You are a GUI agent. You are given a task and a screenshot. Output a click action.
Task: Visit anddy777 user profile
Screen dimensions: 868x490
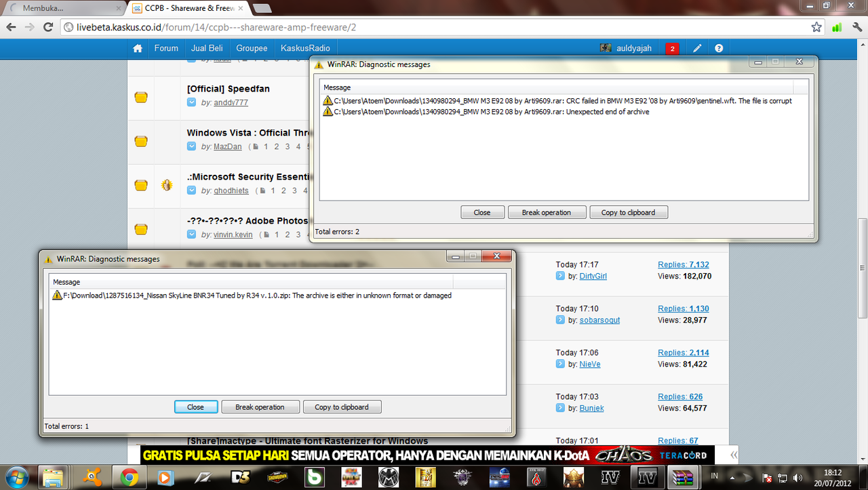click(231, 102)
